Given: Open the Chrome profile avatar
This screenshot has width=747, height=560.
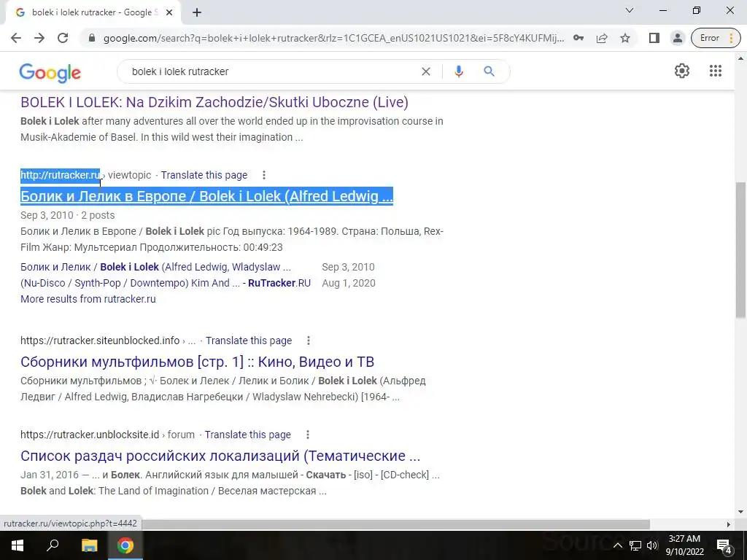Looking at the screenshot, I should point(678,38).
